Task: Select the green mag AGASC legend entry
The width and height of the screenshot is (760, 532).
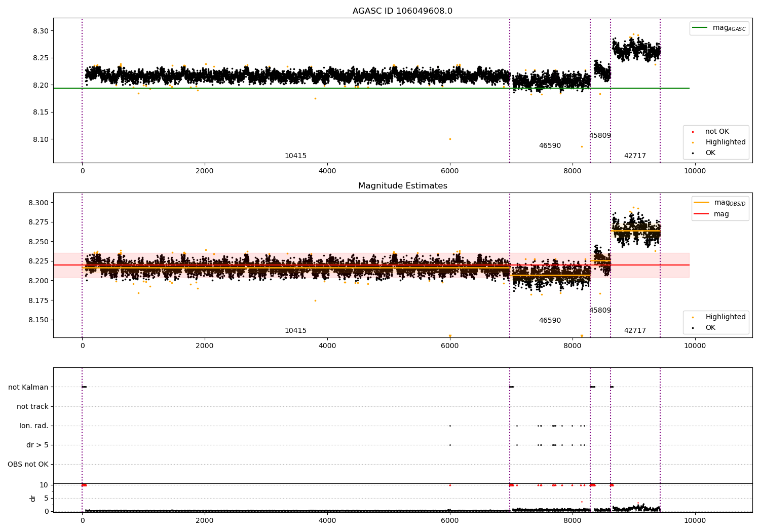Action: 719,28
